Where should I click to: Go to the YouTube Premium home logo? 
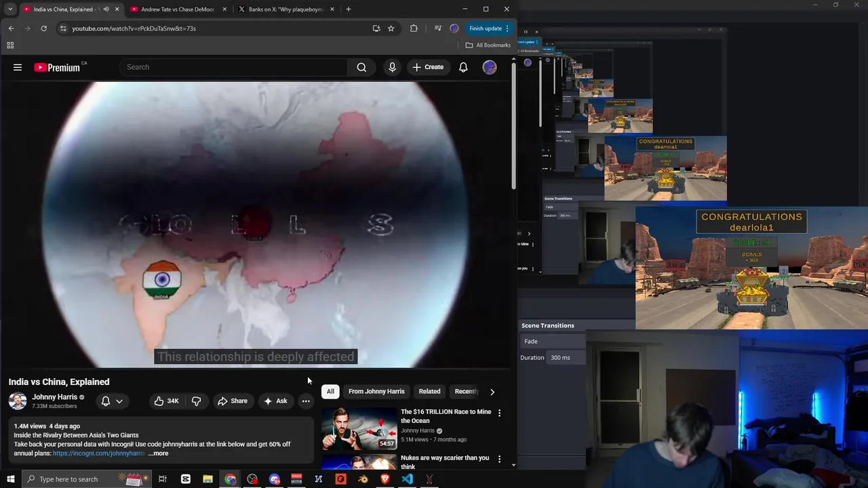[57, 67]
